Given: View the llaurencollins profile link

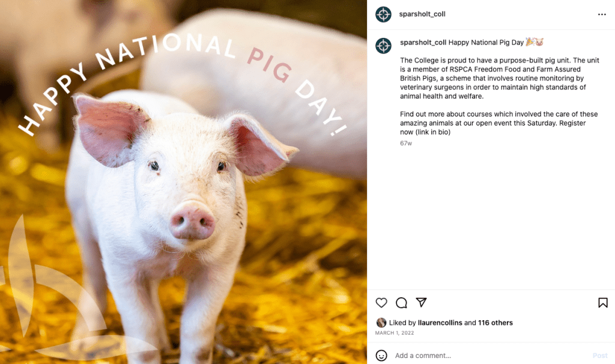Looking at the screenshot, I should pos(440,323).
